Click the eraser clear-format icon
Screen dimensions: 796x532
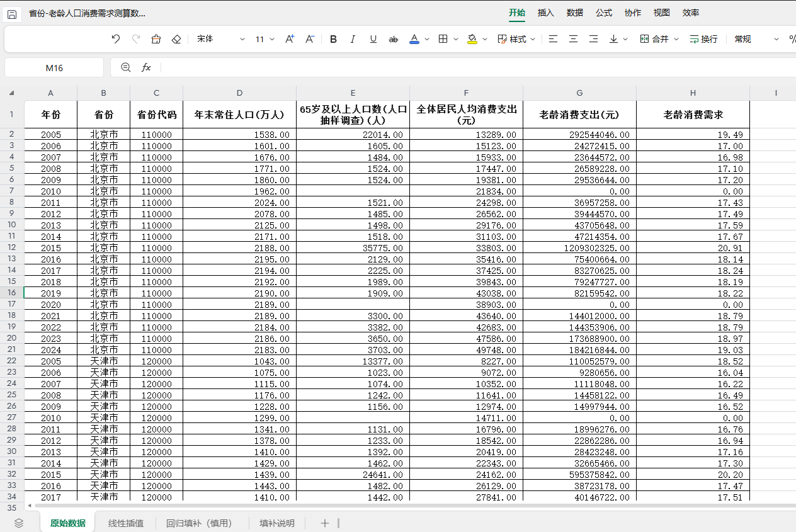pyautogui.click(x=176, y=39)
